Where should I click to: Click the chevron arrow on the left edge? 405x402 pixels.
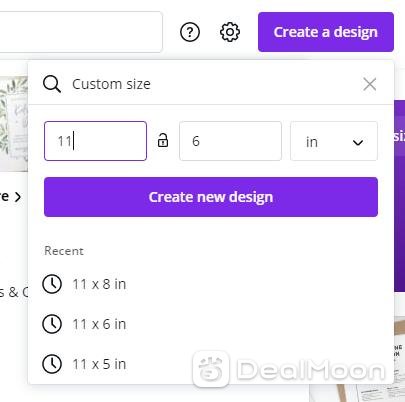tap(18, 197)
